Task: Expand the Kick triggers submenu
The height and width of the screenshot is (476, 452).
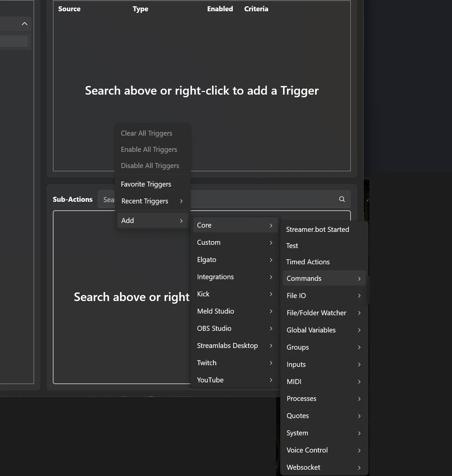Action: (235, 294)
